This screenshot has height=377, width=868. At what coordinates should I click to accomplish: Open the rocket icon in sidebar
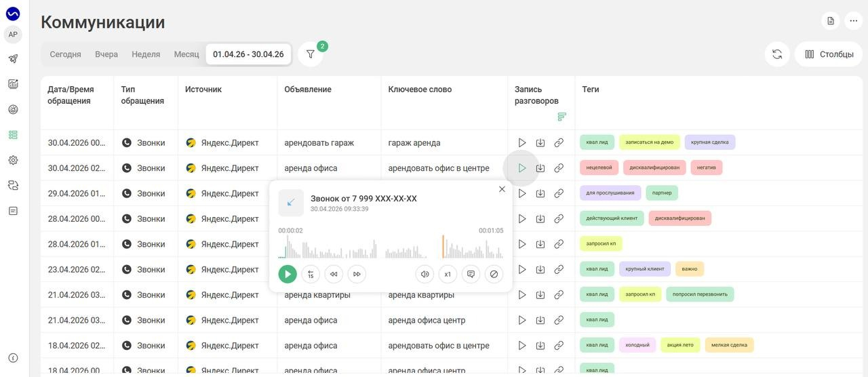coord(13,59)
